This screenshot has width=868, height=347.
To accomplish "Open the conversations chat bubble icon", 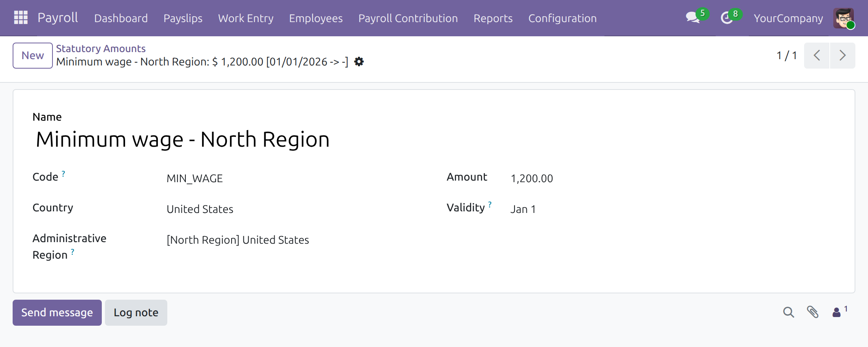I will click(x=693, y=18).
